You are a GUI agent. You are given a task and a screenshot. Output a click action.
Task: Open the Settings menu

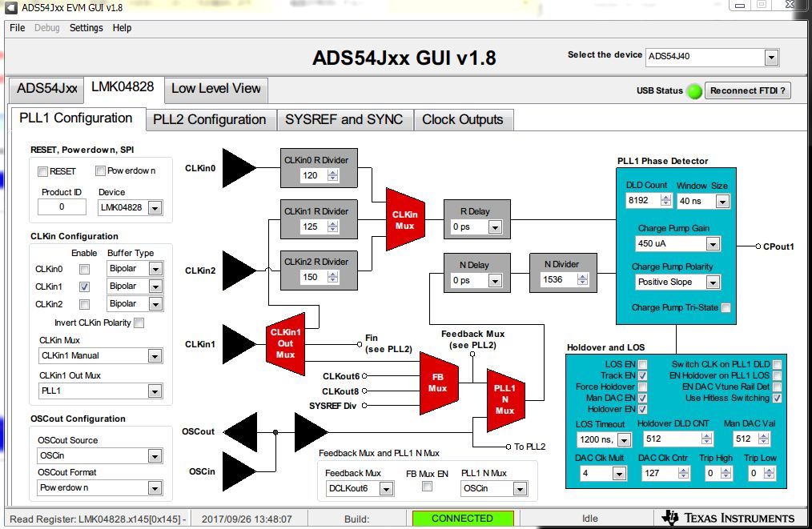pyautogui.click(x=86, y=28)
